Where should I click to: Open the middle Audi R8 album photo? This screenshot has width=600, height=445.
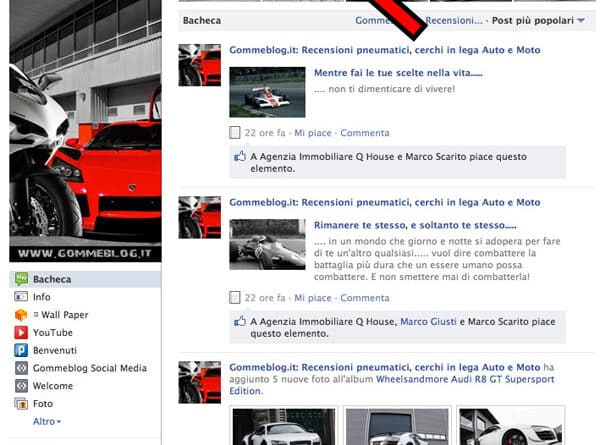coord(397,426)
